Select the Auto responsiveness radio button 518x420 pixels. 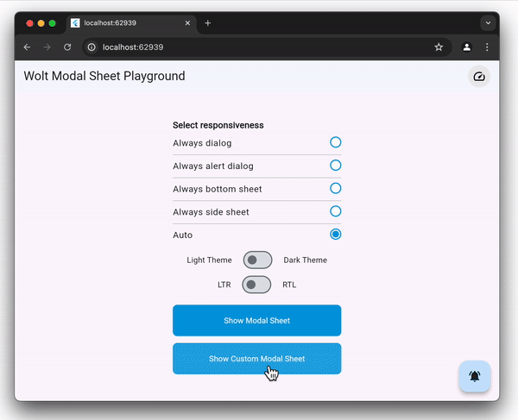336,235
